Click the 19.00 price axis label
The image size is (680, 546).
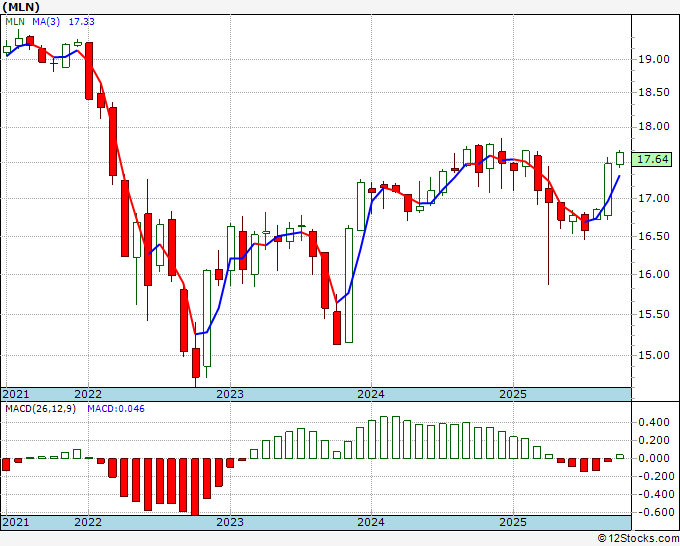pyautogui.click(x=654, y=59)
